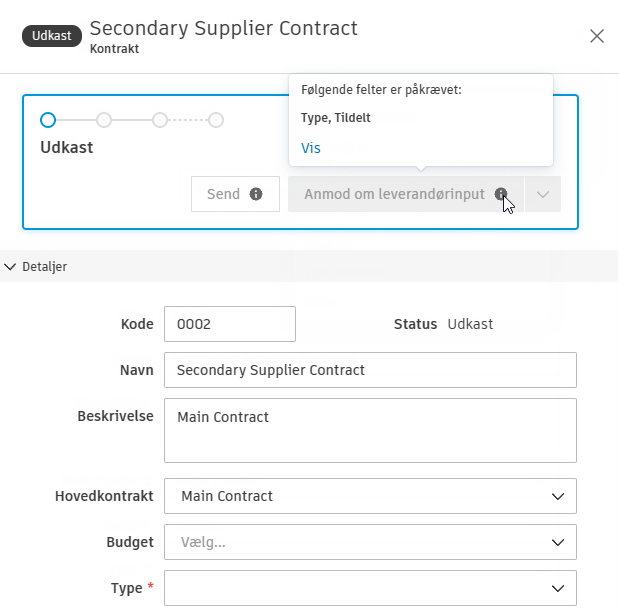Click the Detaljer section header label

[x=44, y=266]
